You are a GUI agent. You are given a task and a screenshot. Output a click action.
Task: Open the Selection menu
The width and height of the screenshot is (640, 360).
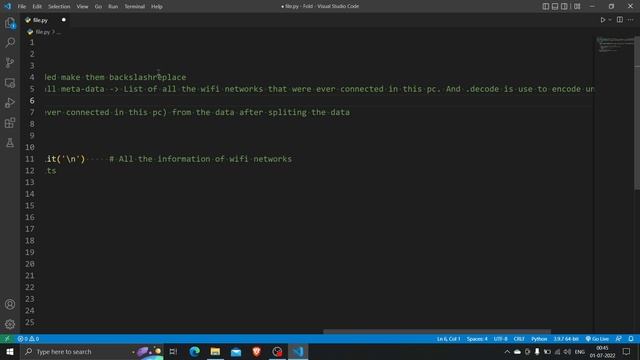pos(59,7)
